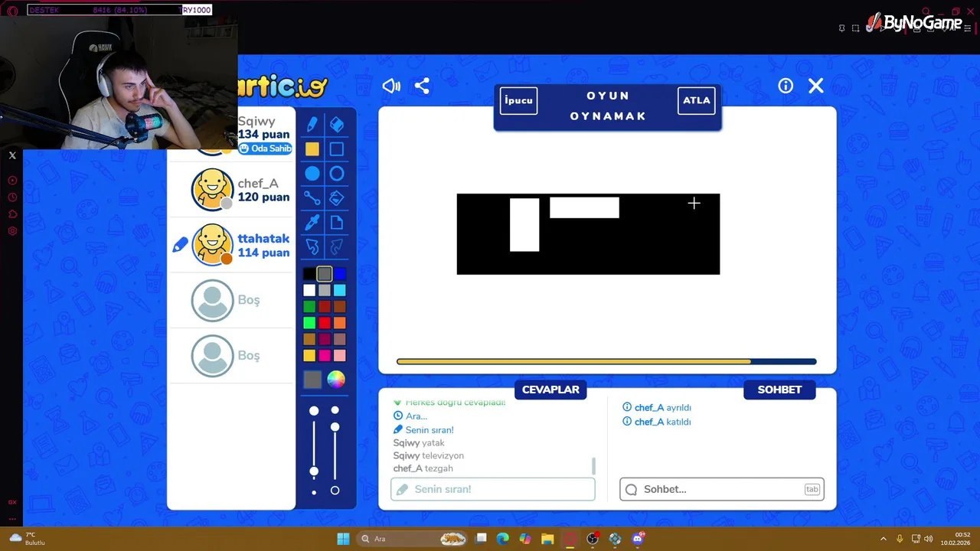Screen dimensions: 980x551
Task: Open the Windows Start menu
Action: [343, 539]
